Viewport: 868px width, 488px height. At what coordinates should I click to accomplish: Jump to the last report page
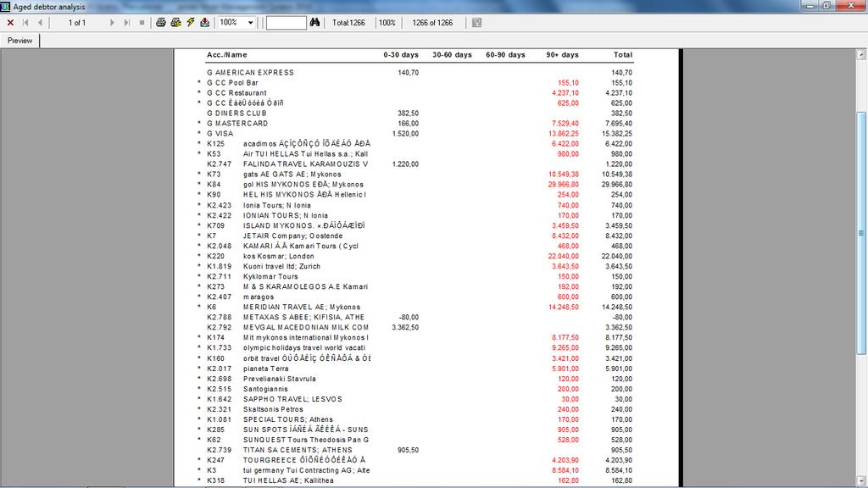tap(127, 23)
